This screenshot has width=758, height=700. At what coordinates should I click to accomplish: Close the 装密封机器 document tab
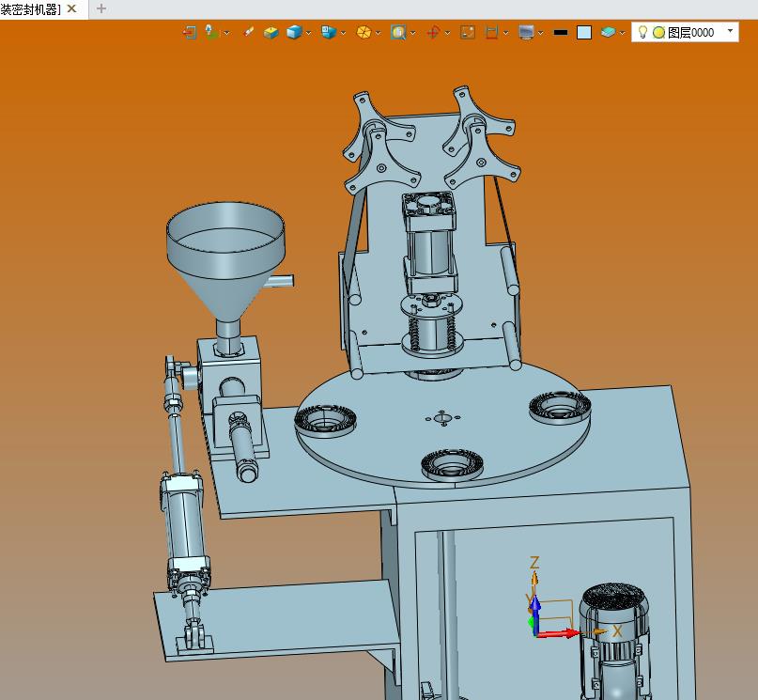pos(71,8)
